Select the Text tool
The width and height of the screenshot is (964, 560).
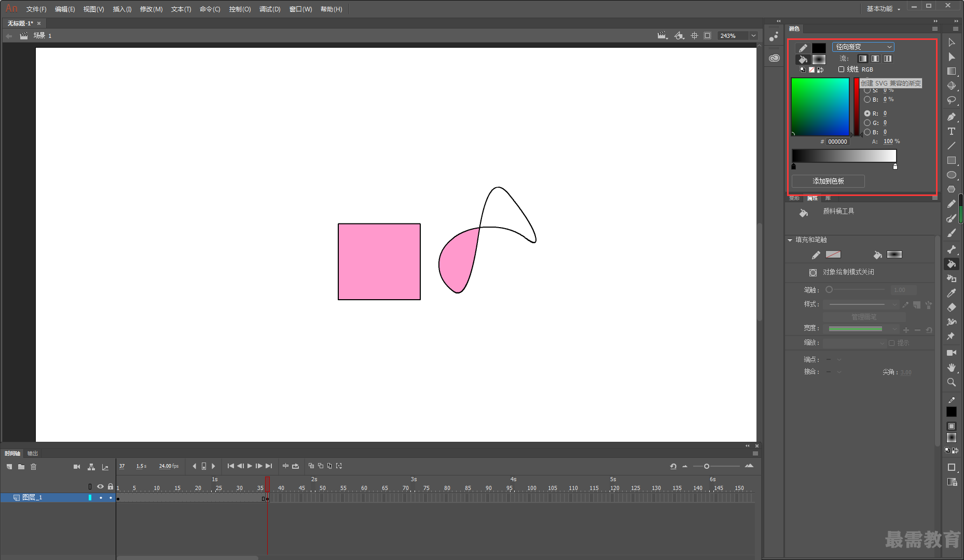pyautogui.click(x=952, y=131)
